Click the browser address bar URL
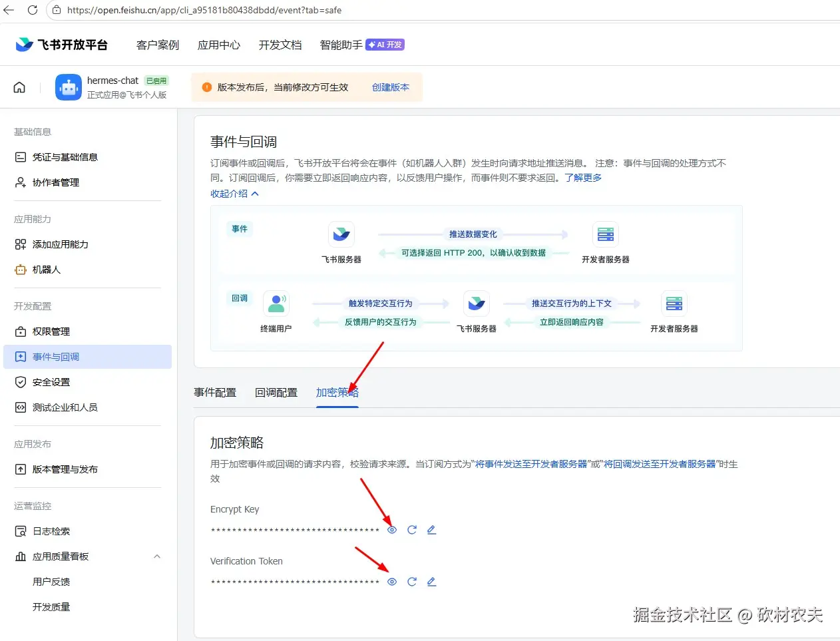Viewport: 840px width, 641px height. pos(204,10)
